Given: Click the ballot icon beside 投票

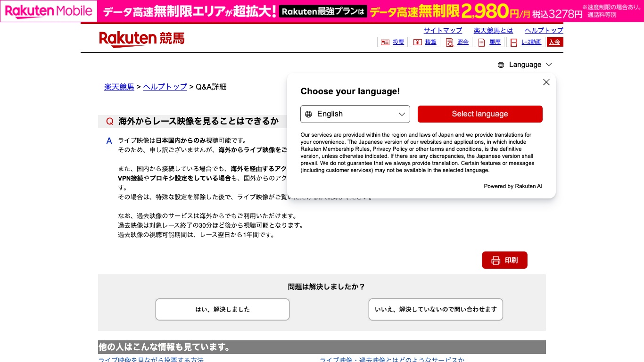Looking at the screenshot, I should click(x=385, y=42).
